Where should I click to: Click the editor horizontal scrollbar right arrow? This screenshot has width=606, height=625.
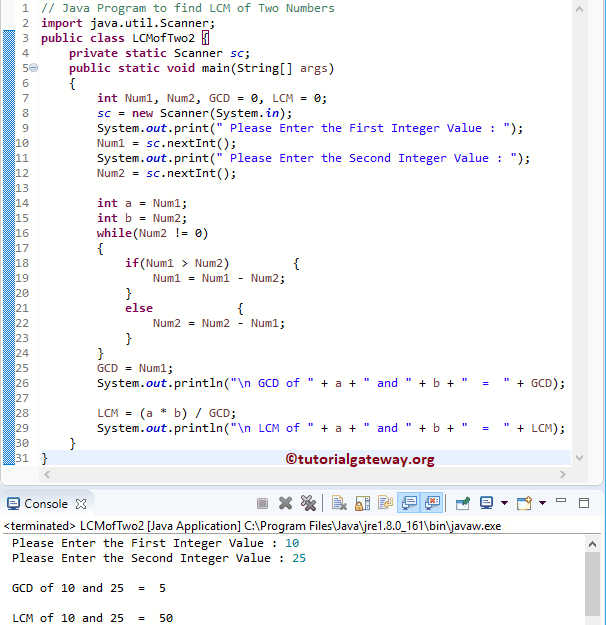[563, 474]
